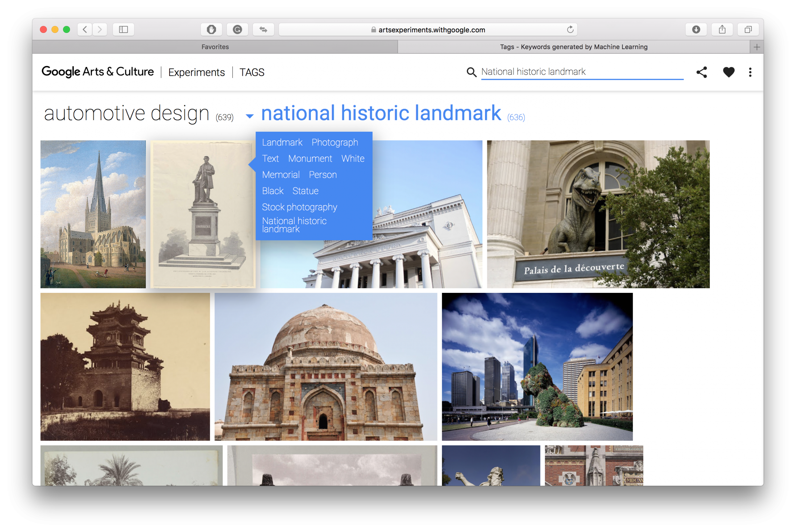Image resolution: width=796 pixels, height=532 pixels.
Task: Open Safari downloads icon
Action: (696, 30)
